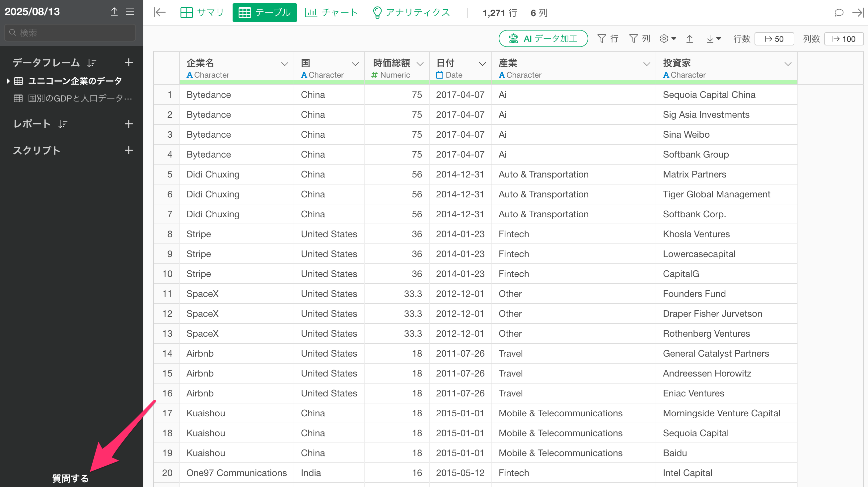The height and width of the screenshot is (487, 868).
Task: Expand the ユニコーン企業のデータ tree arrow
Action: click(x=8, y=81)
